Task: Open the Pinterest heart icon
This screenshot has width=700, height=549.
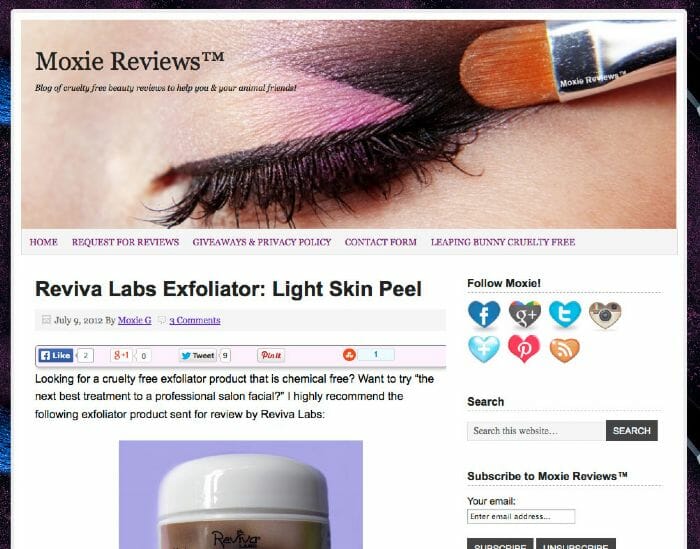Action: click(x=524, y=349)
